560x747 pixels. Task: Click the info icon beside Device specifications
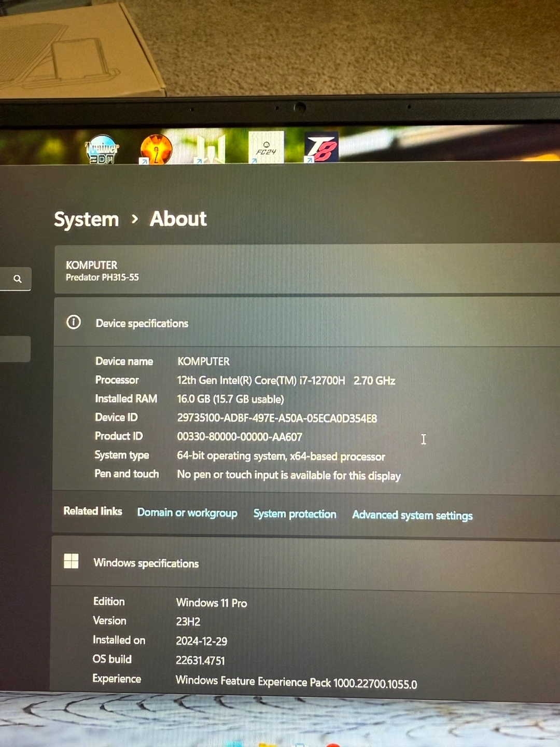click(x=74, y=322)
